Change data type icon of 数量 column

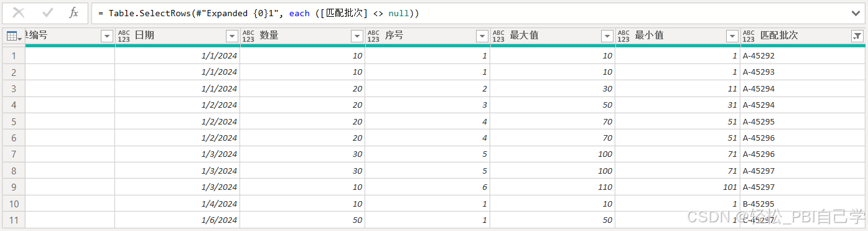click(x=249, y=36)
